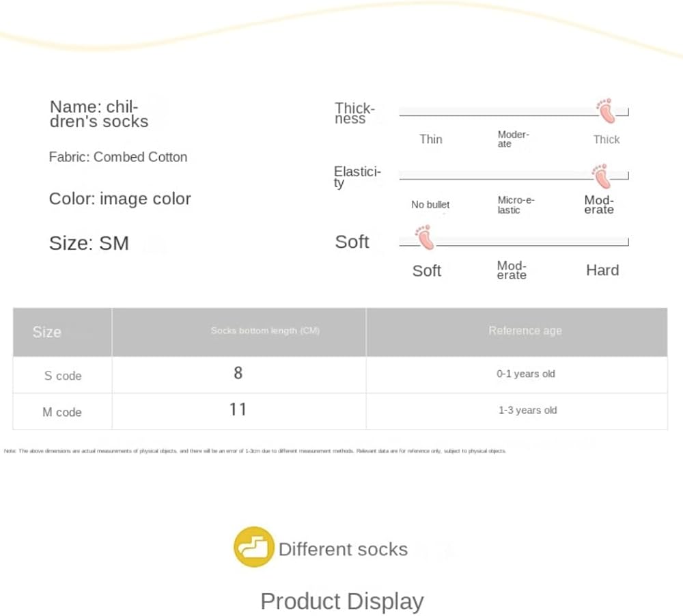Viewport: 683px width, 616px height.
Task: Select the 'M code' size row
Action: coord(62,412)
